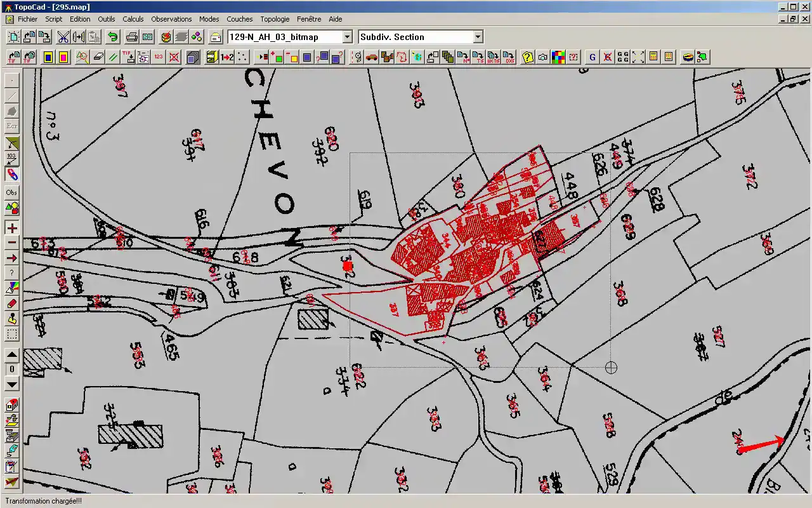Click the blue G button
The image size is (812, 508).
point(593,57)
